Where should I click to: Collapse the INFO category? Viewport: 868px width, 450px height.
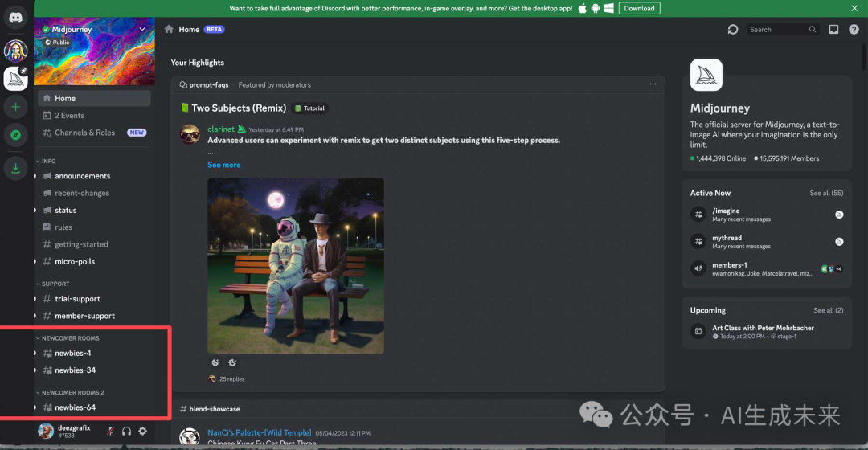[x=47, y=161]
